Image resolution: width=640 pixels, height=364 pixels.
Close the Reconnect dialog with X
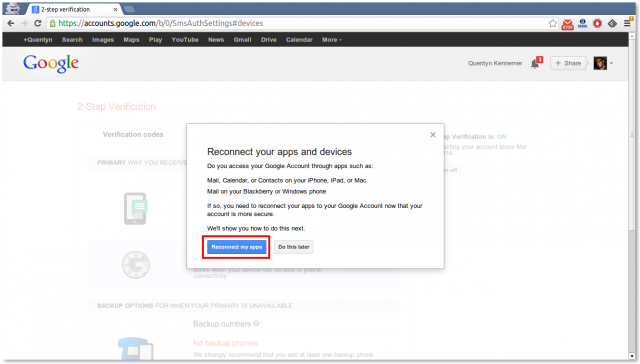click(433, 135)
